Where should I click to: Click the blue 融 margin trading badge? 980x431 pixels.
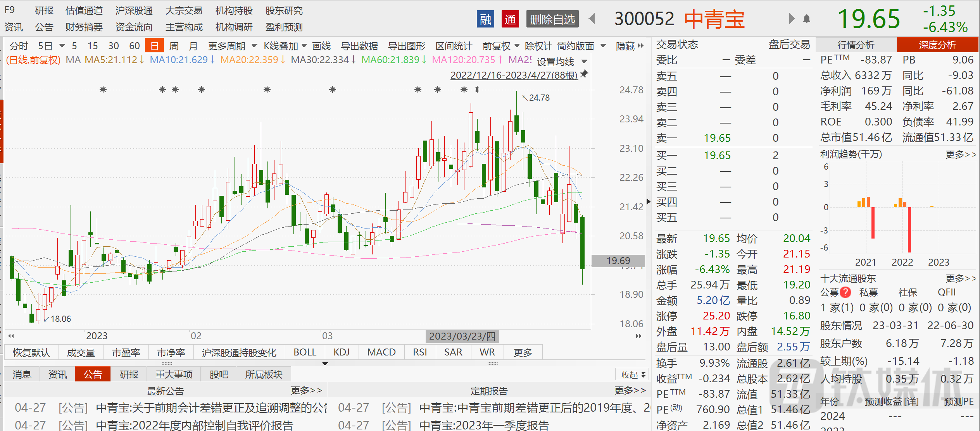[x=485, y=19]
